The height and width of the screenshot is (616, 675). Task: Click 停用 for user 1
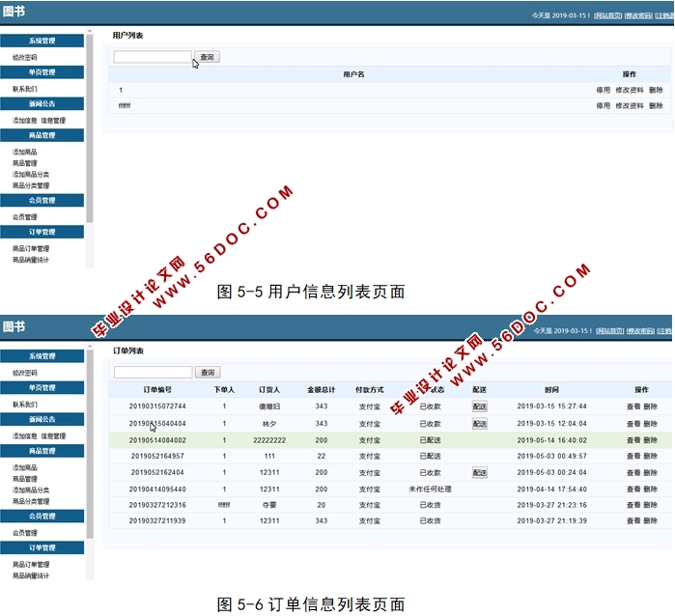(x=603, y=90)
